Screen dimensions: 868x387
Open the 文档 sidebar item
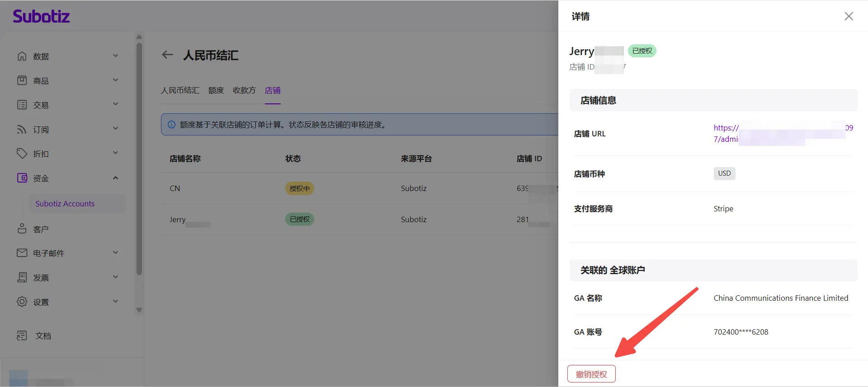(43, 336)
